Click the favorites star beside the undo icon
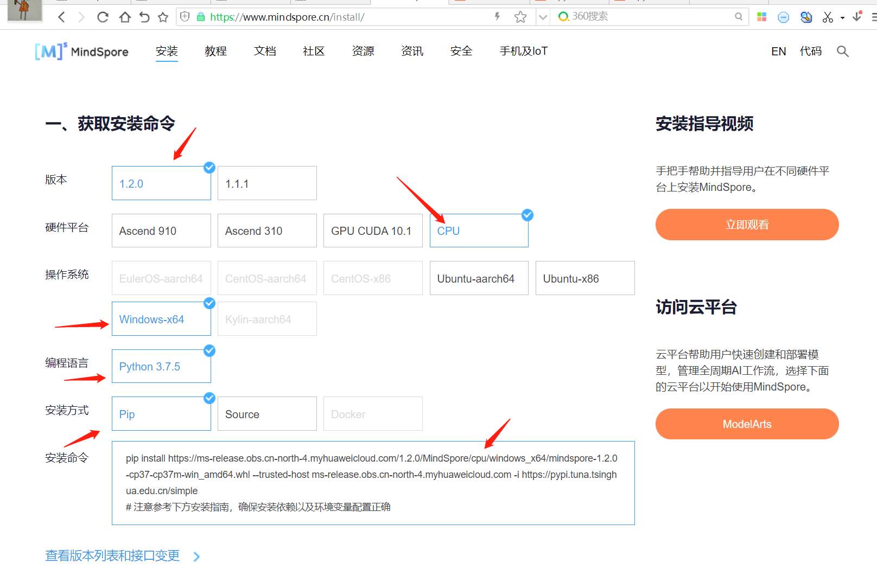 point(163,17)
